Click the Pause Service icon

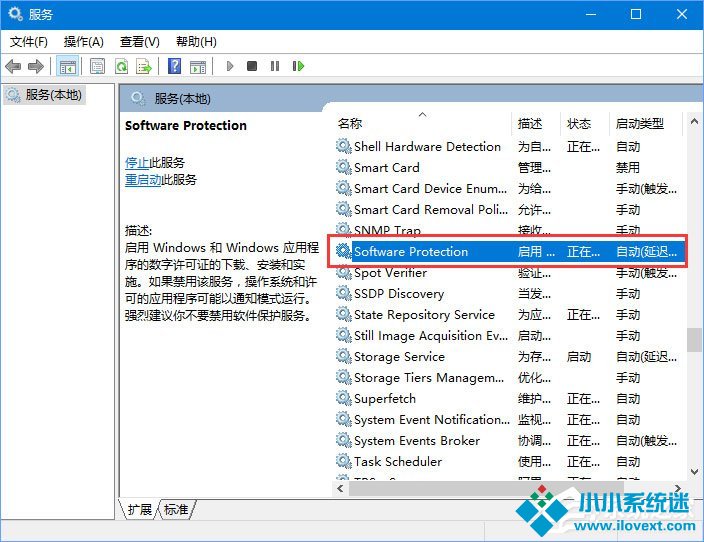tap(275, 66)
